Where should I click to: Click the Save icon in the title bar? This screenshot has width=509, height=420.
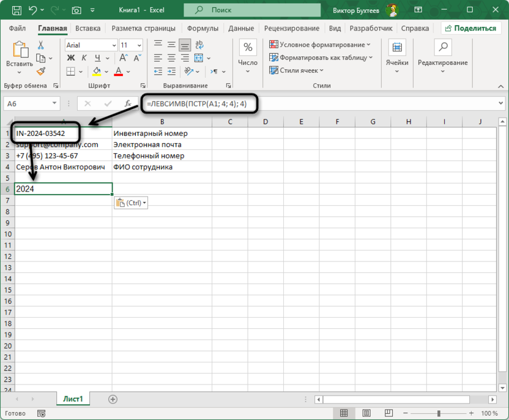pos(16,10)
